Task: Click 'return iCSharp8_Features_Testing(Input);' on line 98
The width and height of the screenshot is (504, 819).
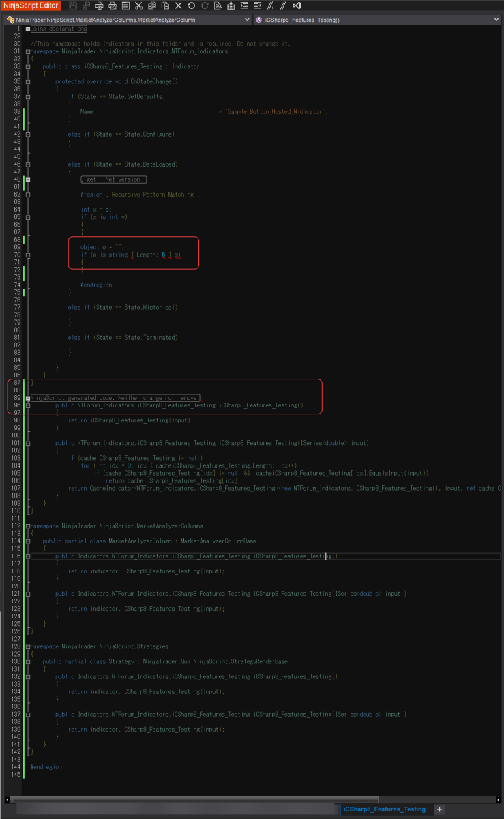Action: [131, 420]
